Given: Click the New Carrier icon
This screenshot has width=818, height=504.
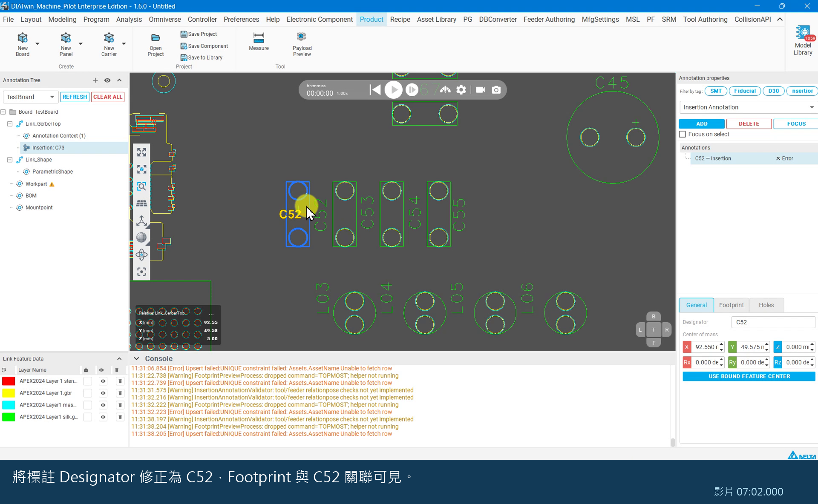Looking at the screenshot, I should [109, 38].
